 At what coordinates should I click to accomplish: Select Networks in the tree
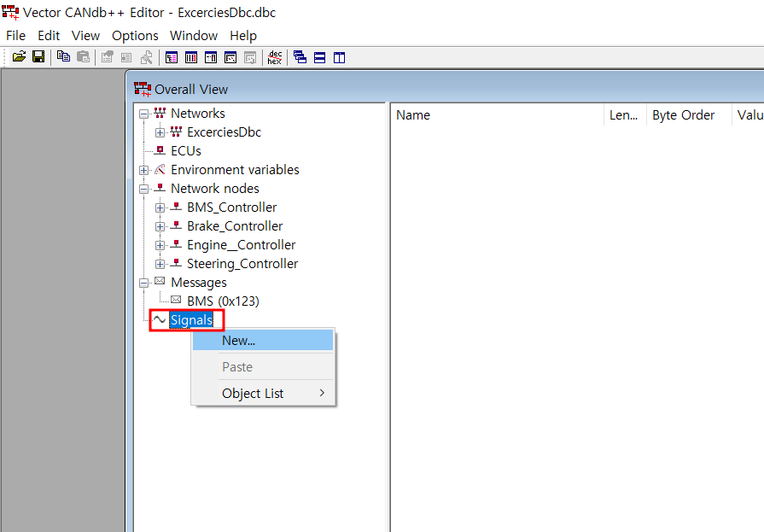click(x=198, y=113)
